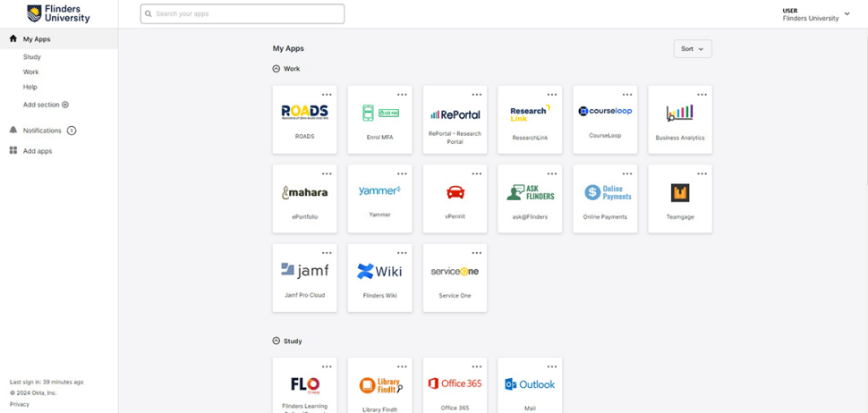Image resolution: width=868 pixels, height=413 pixels.
Task: Open the RePortal Research Portal logo
Action: click(455, 114)
